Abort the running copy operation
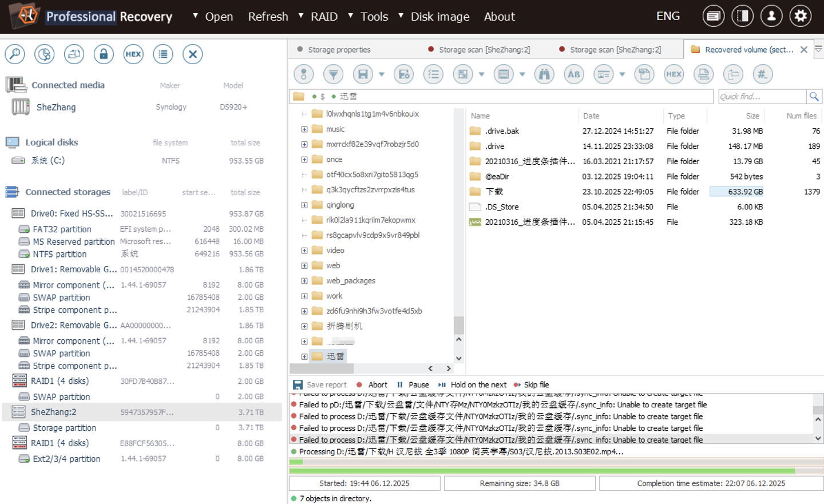The height and width of the screenshot is (504, 824). 372,385
